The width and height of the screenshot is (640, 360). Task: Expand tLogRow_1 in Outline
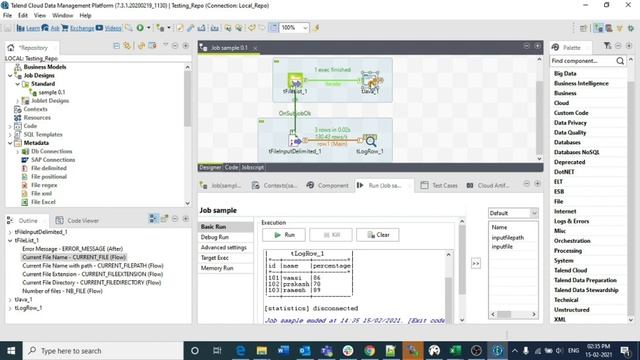click(10, 308)
